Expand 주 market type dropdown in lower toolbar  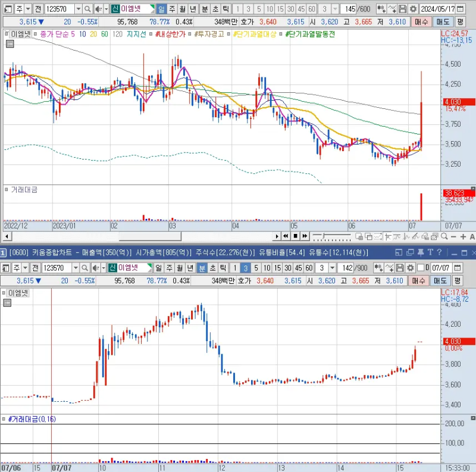click(x=26, y=268)
